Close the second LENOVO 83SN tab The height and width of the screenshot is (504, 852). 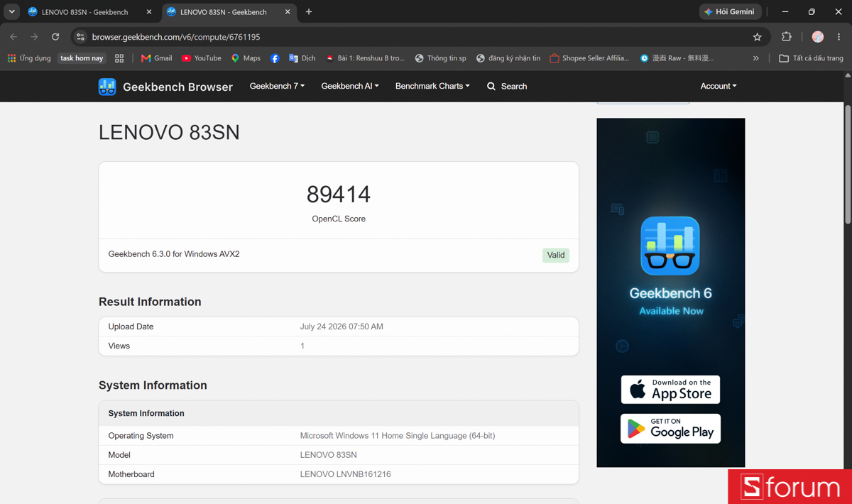[x=288, y=12]
